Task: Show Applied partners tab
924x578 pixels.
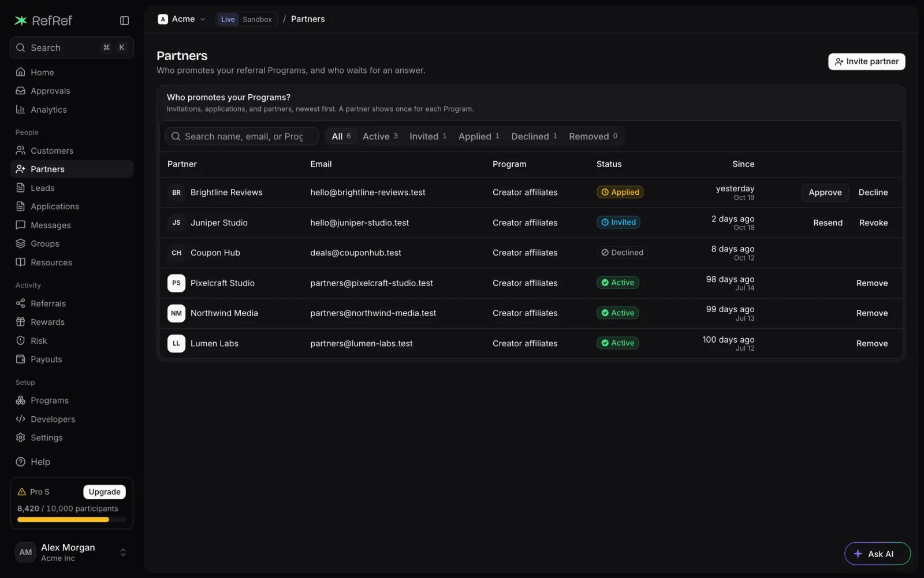Action: pos(479,136)
